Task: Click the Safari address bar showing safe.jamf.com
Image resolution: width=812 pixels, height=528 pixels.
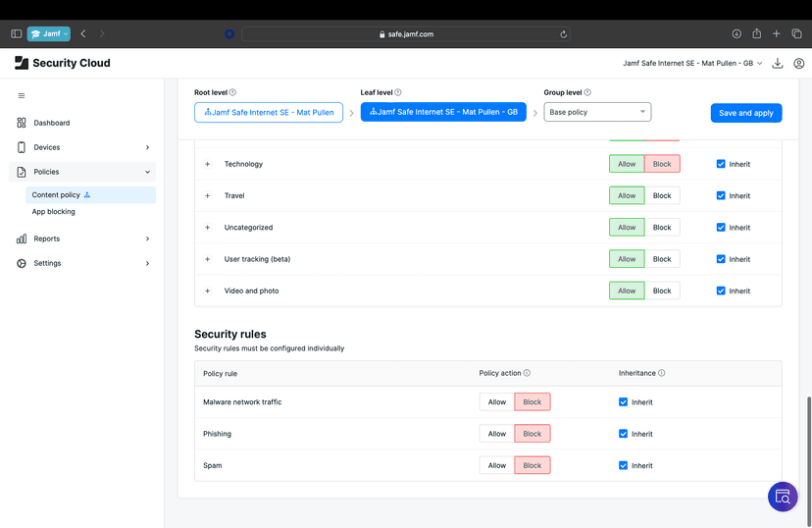Action: (x=406, y=33)
